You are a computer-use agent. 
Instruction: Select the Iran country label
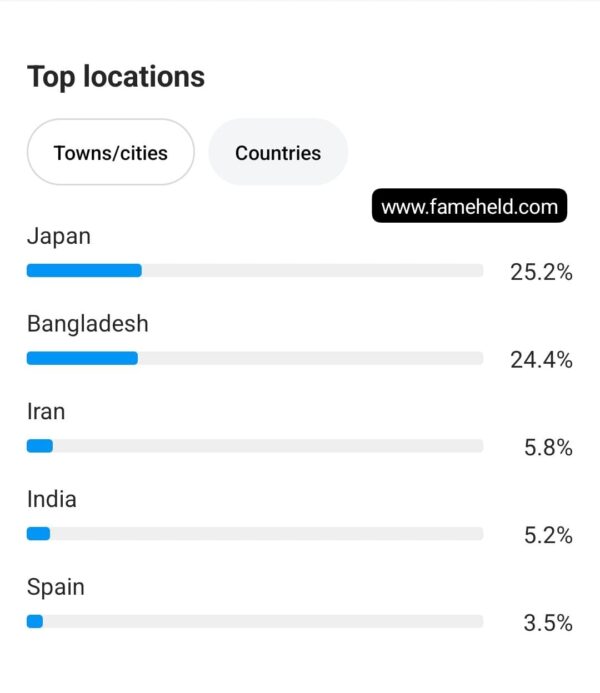46,411
